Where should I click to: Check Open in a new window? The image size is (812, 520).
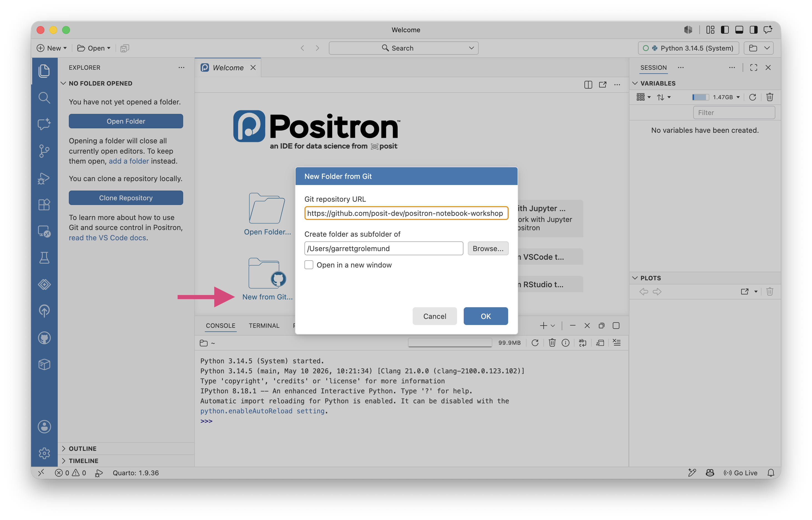pos(309,265)
